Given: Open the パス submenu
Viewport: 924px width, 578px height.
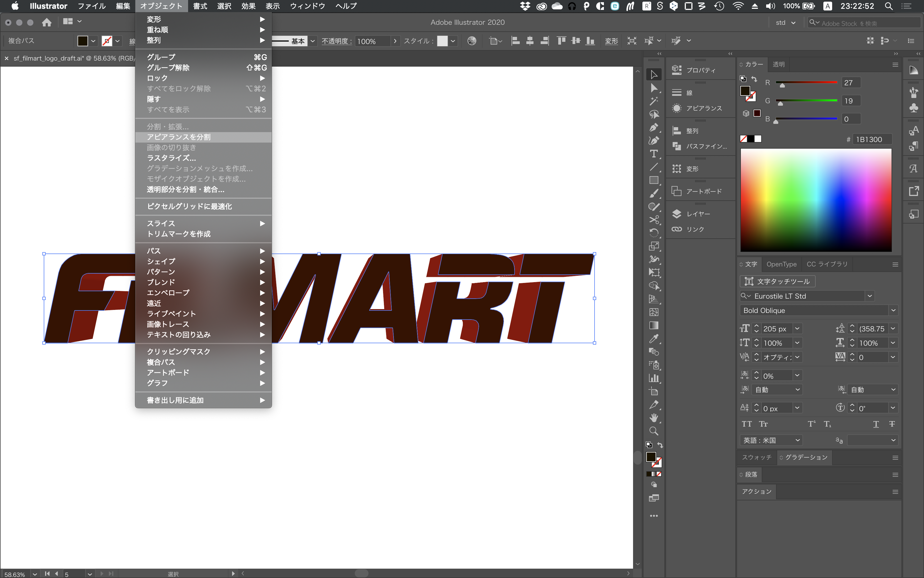Looking at the screenshot, I should (203, 251).
